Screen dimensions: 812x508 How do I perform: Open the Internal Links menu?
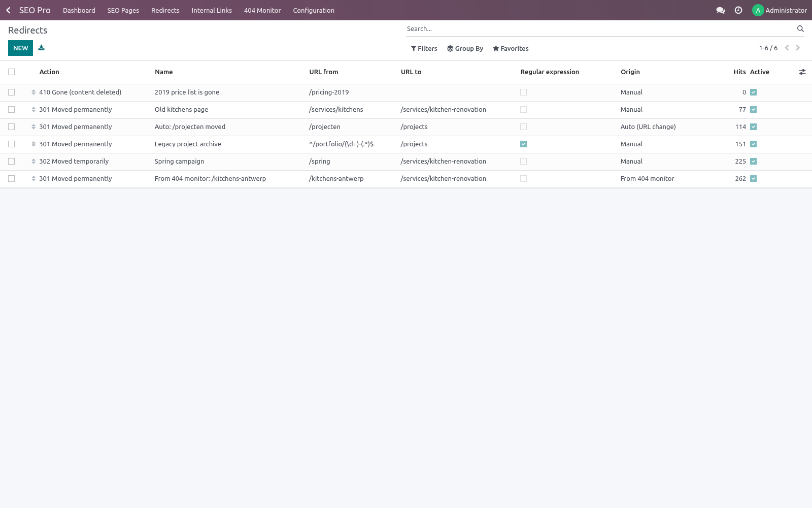tap(212, 10)
